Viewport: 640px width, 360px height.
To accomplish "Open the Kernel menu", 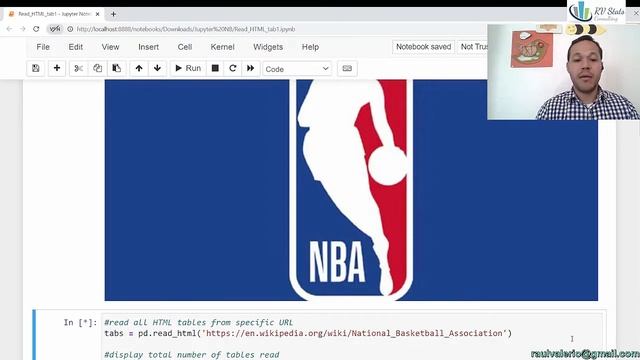I will click(x=222, y=47).
